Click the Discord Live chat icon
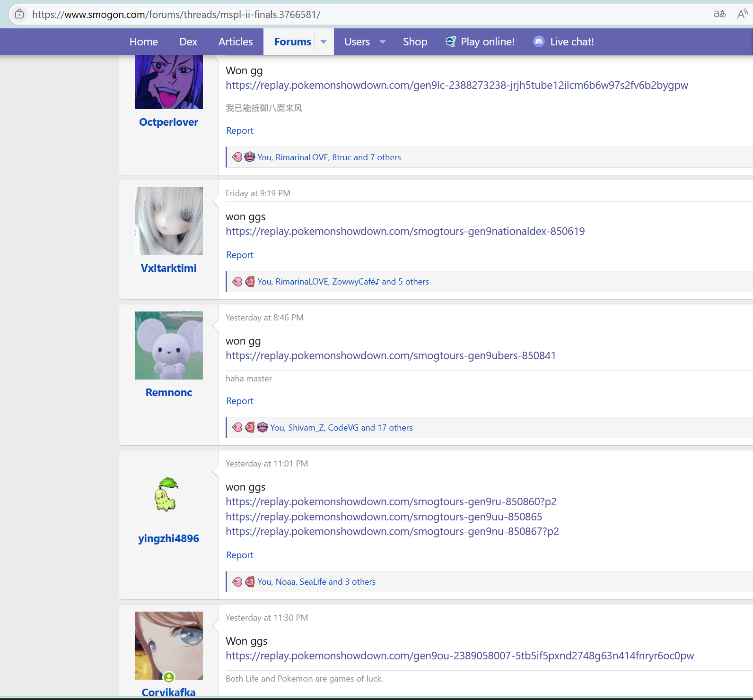The height and width of the screenshot is (700, 753). 539,42
